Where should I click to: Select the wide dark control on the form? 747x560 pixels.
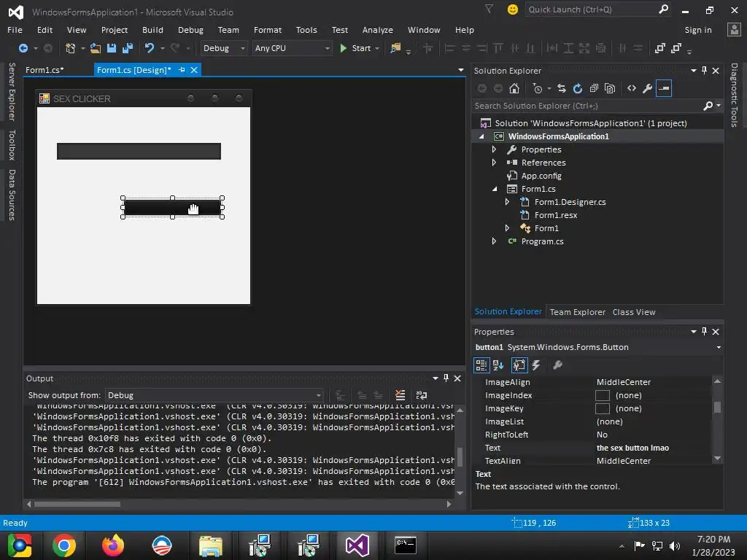(139, 152)
